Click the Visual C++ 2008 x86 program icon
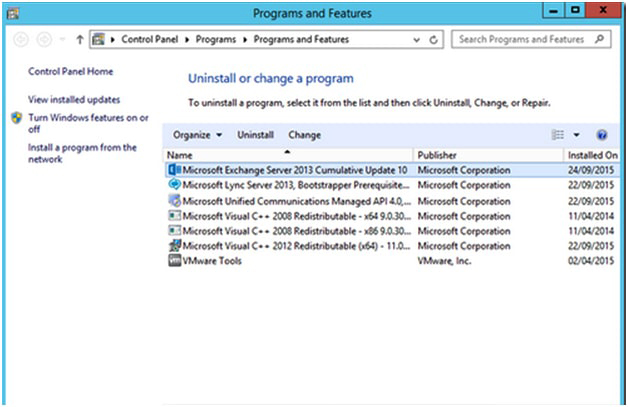 coord(174,231)
